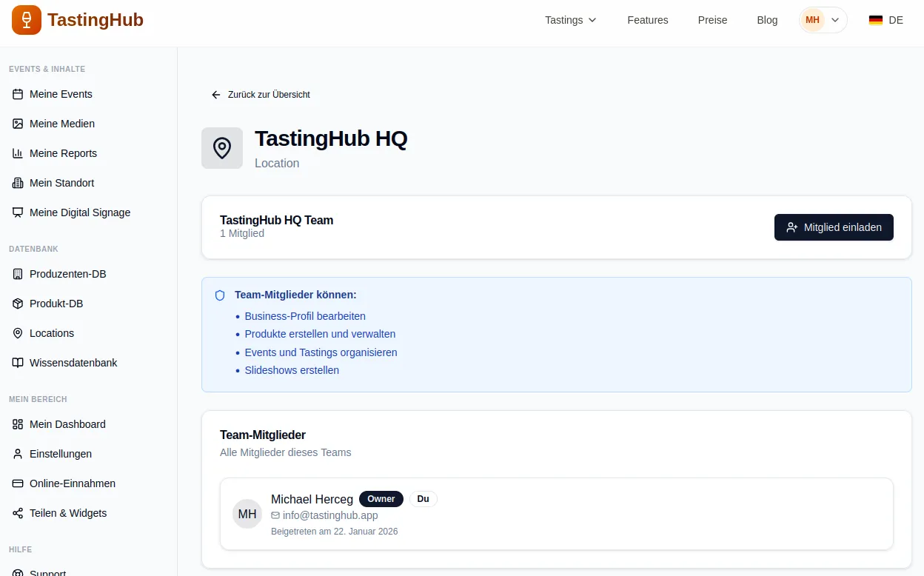Screen dimensions: 924x576
Task: Open the Features menu item
Action: pos(647,20)
